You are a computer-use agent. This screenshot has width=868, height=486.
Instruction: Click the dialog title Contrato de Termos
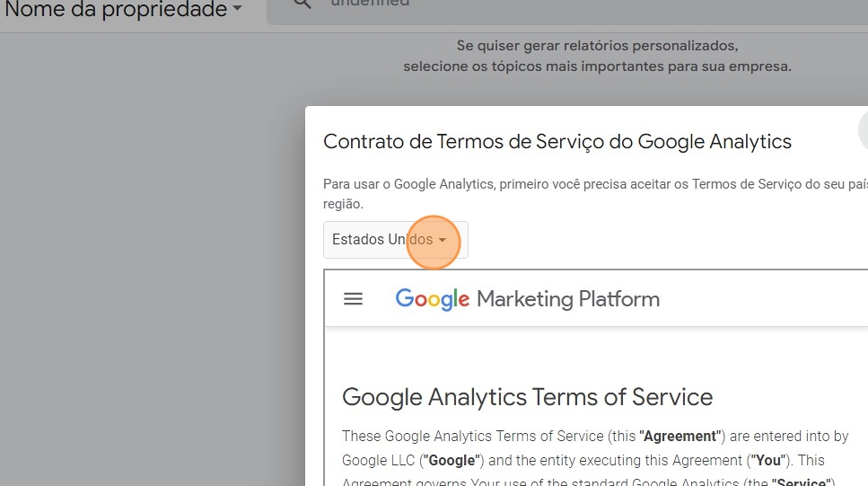(x=557, y=141)
